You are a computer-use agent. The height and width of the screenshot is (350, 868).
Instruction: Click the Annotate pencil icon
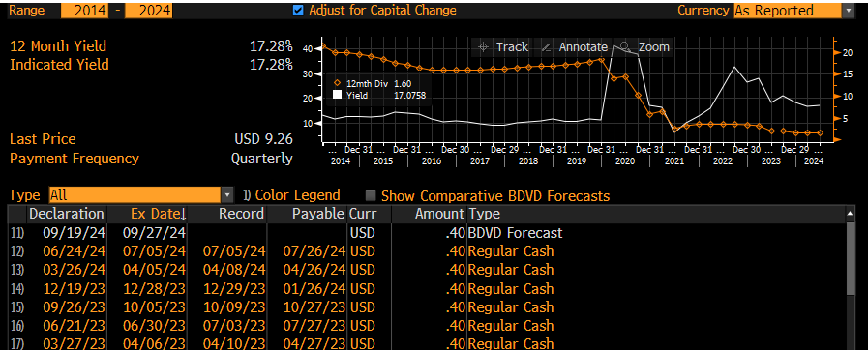(x=546, y=47)
